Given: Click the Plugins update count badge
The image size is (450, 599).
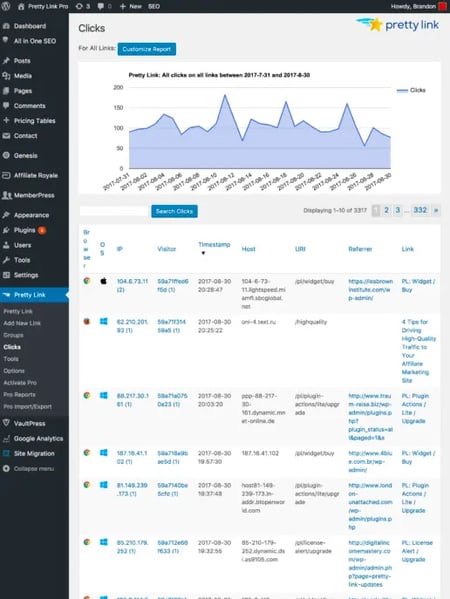Looking at the screenshot, I should pos(42,230).
